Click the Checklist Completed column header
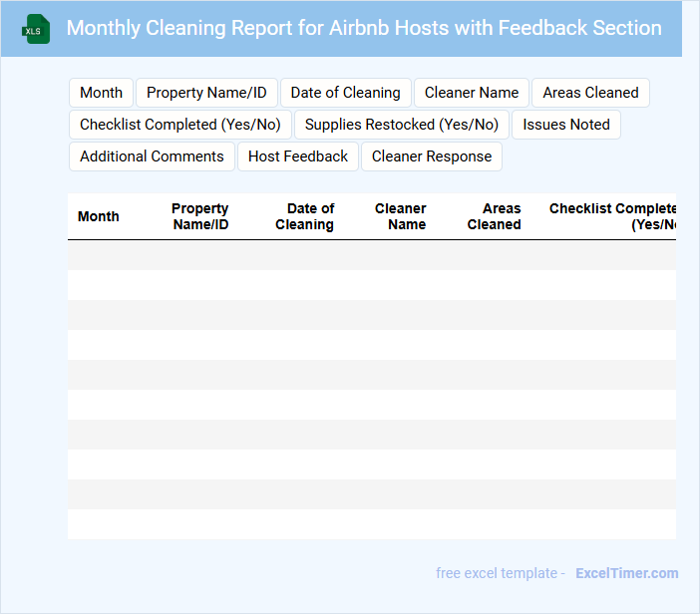The height and width of the screenshot is (614, 700). point(612,216)
